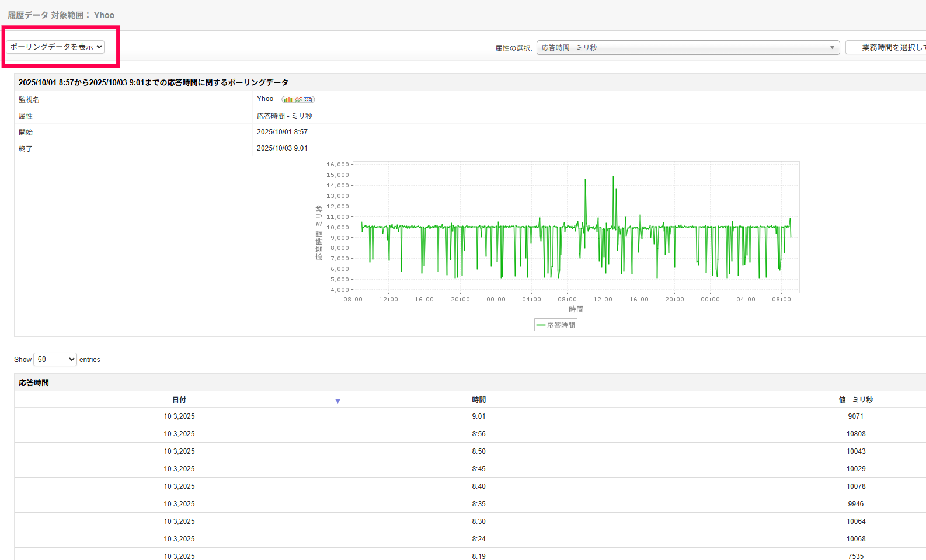Sort table by 値 - ミリ秒 column header
The image size is (926, 560).
(855, 400)
